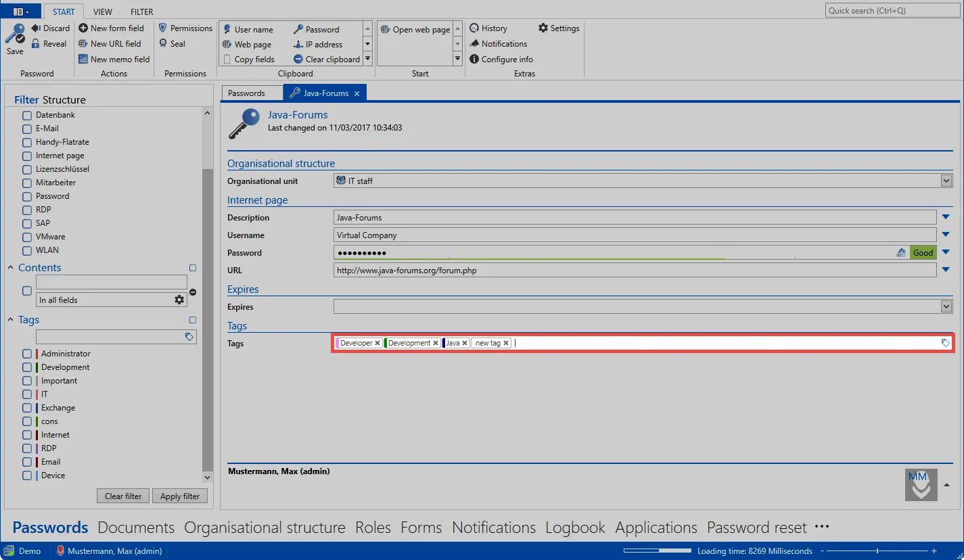Collapse the Contents filter section
Screen dimensions: 964x560
pyautogui.click(x=11, y=268)
